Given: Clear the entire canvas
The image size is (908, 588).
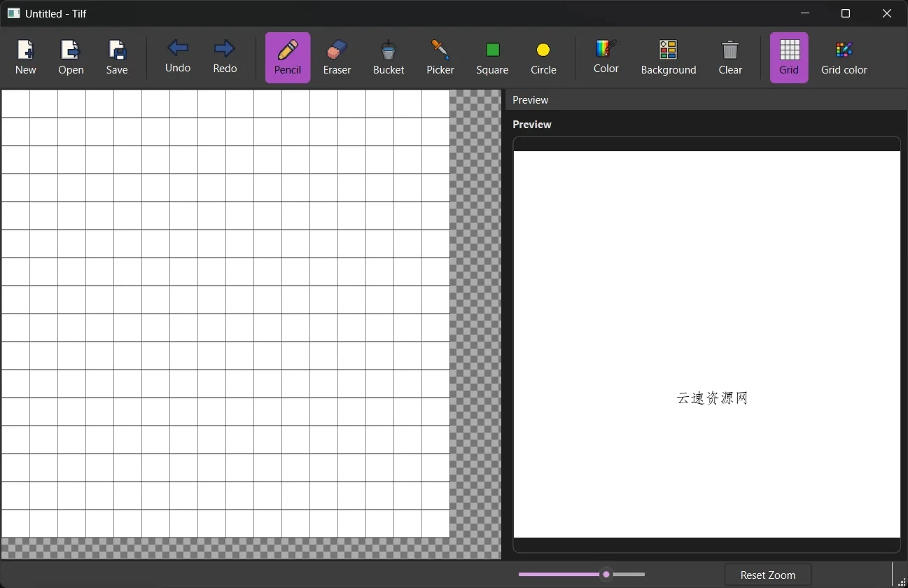Looking at the screenshot, I should click(x=730, y=57).
